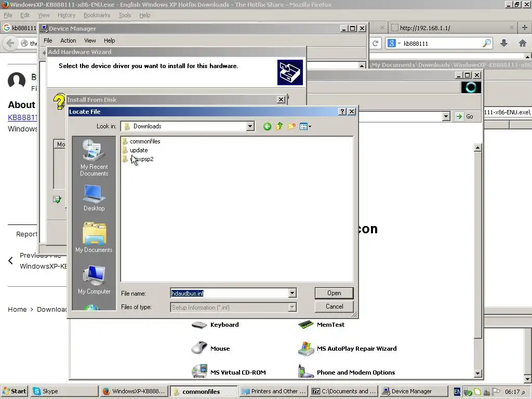This screenshot has height=399, width=532.
Task: Open a new Firefox tab with plus button
Action: [x=525, y=28]
